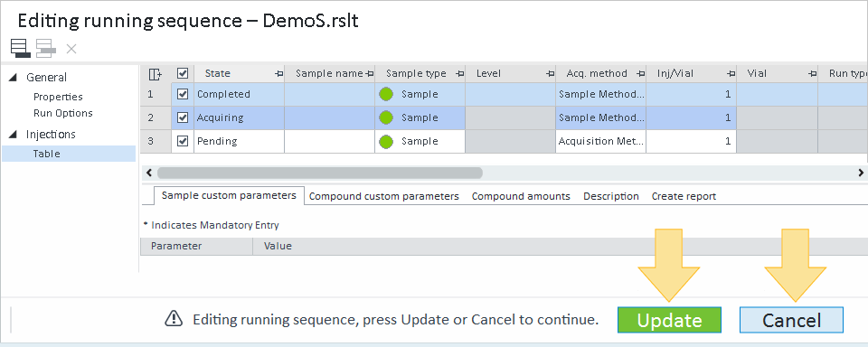Click the Pending row Acquisition Method cell
Viewport: 868px width, 347px height.
tap(600, 141)
